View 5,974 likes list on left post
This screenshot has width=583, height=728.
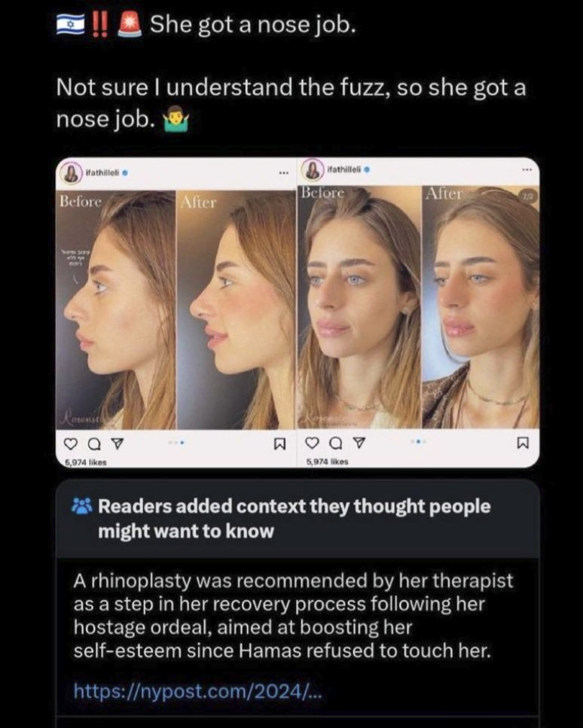tap(86, 462)
